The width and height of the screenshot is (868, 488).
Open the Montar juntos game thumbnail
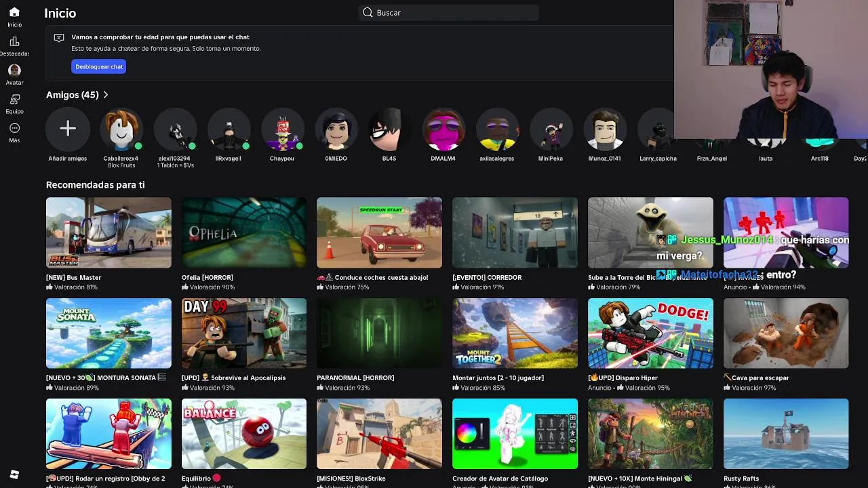pyautogui.click(x=515, y=333)
